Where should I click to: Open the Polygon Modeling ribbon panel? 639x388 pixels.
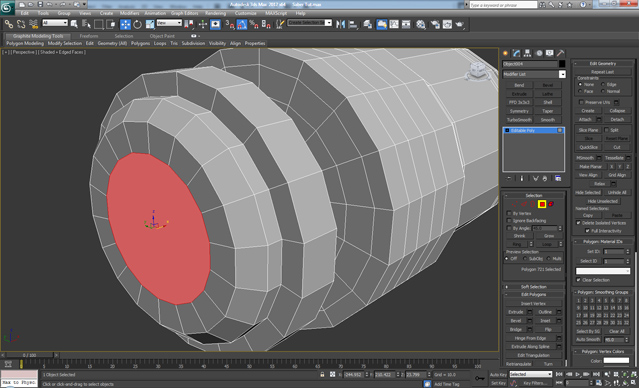24,43
